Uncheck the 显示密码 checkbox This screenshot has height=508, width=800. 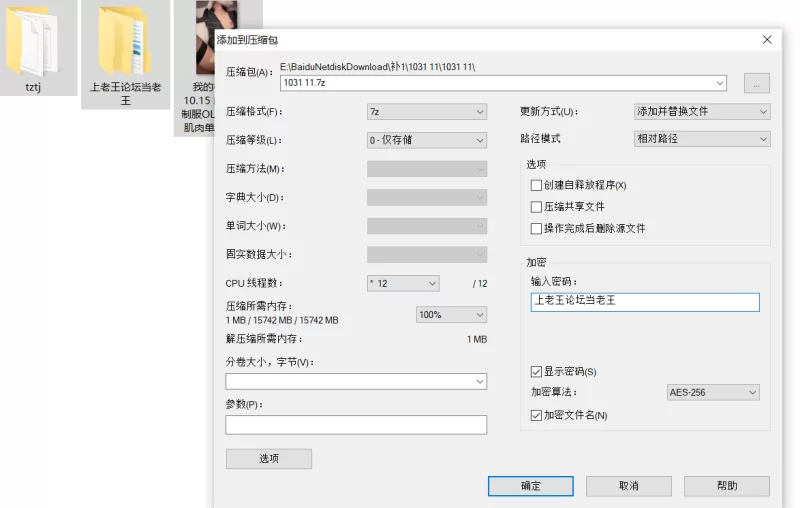click(x=537, y=372)
